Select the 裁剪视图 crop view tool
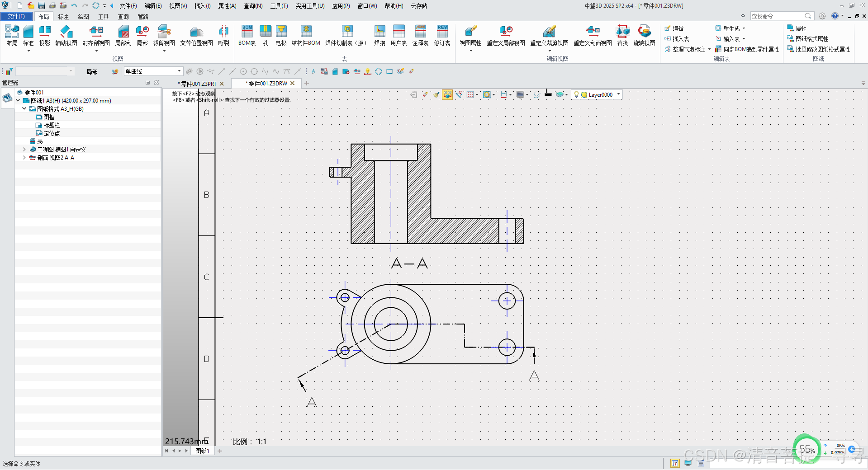The height and width of the screenshot is (470, 868). click(x=164, y=36)
